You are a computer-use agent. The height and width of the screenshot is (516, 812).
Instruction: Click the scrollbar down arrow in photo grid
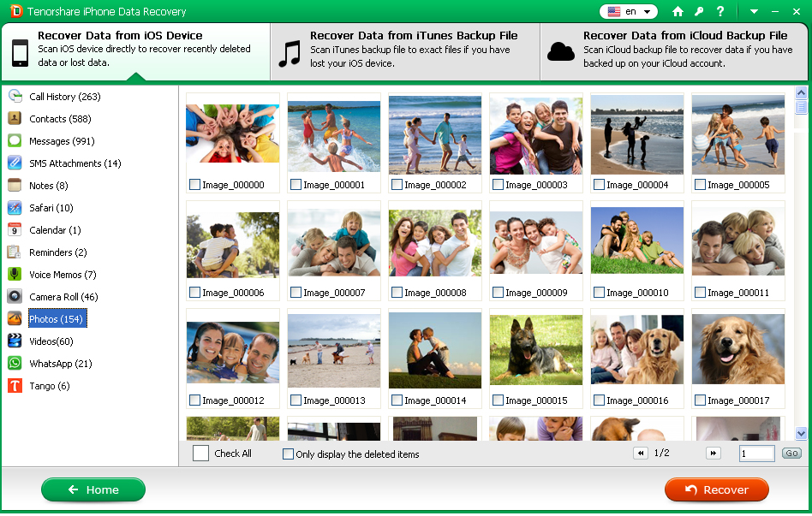tap(801, 433)
